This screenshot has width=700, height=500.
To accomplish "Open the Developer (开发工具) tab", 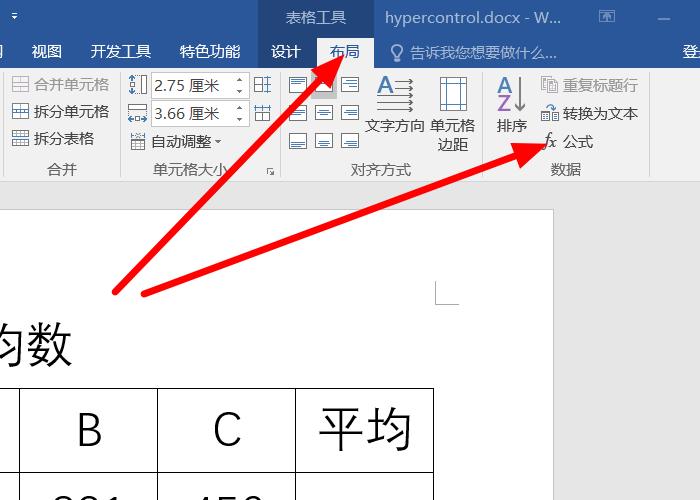I will tap(121, 52).
